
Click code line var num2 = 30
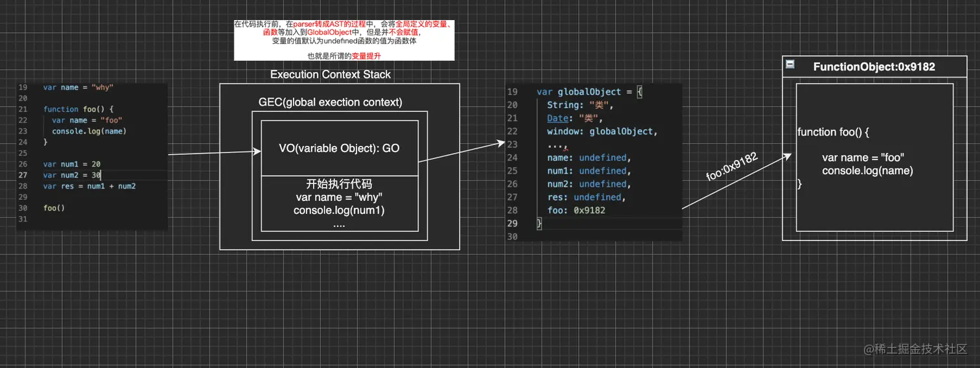[72, 175]
